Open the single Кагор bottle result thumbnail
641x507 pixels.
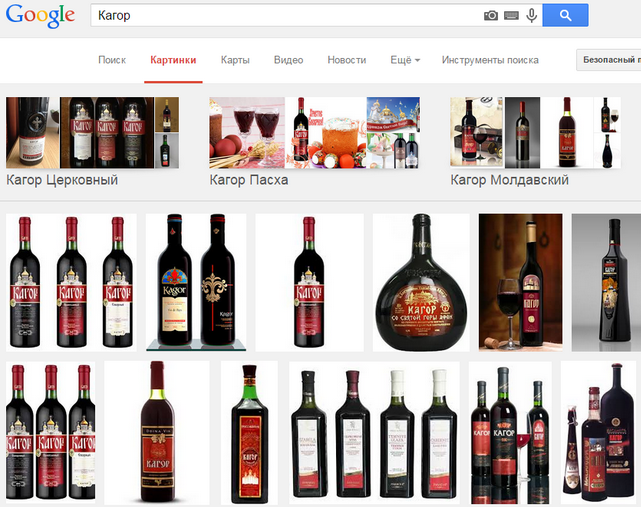tap(309, 282)
